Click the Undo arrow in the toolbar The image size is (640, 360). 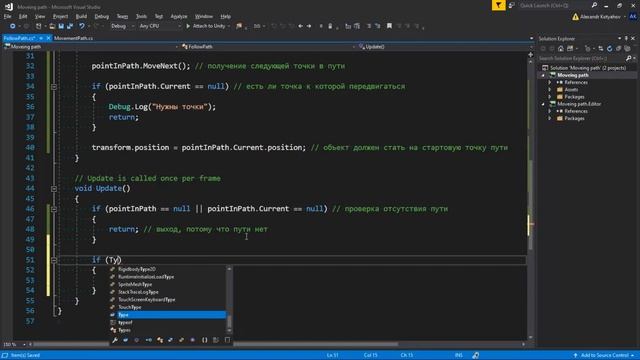click(82, 26)
